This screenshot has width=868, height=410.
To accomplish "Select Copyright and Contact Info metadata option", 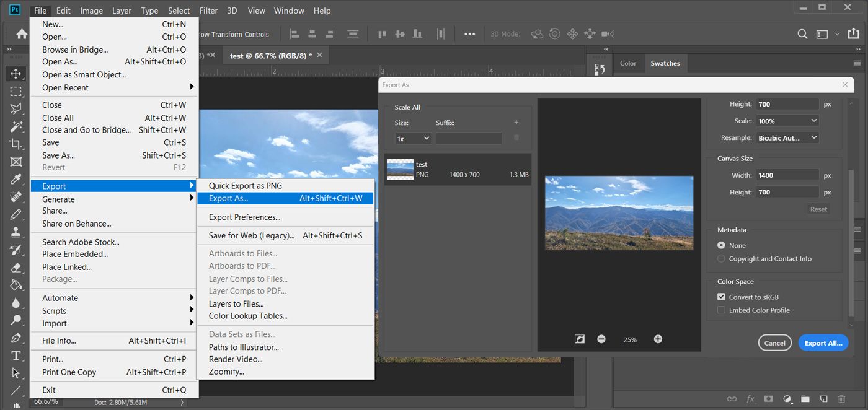I will pos(721,259).
